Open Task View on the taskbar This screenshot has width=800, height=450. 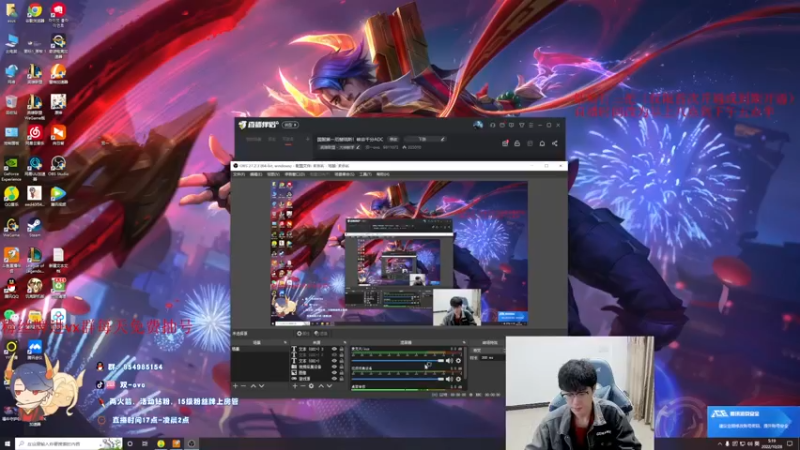(145, 444)
